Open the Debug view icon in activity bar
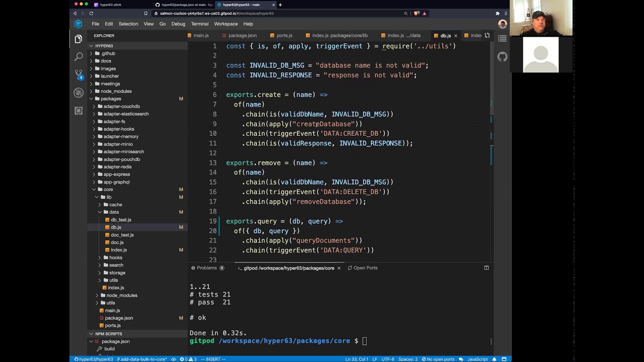This screenshot has height=362, width=644. pyautogui.click(x=78, y=93)
